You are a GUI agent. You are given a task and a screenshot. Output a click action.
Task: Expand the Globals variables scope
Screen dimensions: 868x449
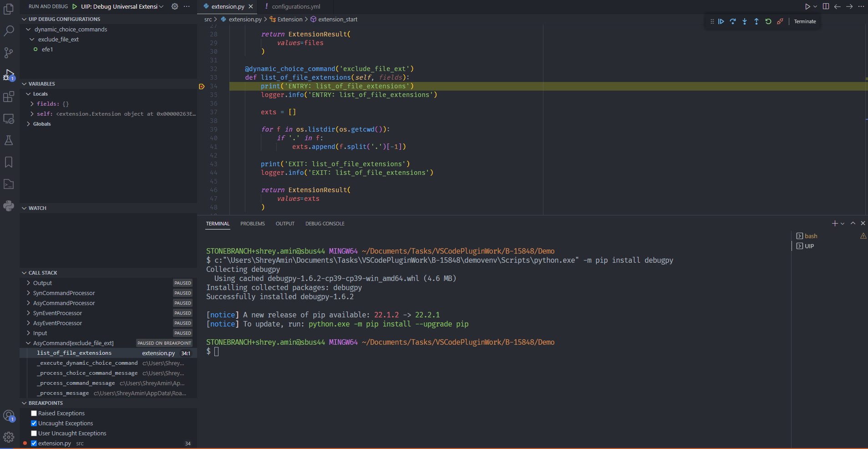41,124
